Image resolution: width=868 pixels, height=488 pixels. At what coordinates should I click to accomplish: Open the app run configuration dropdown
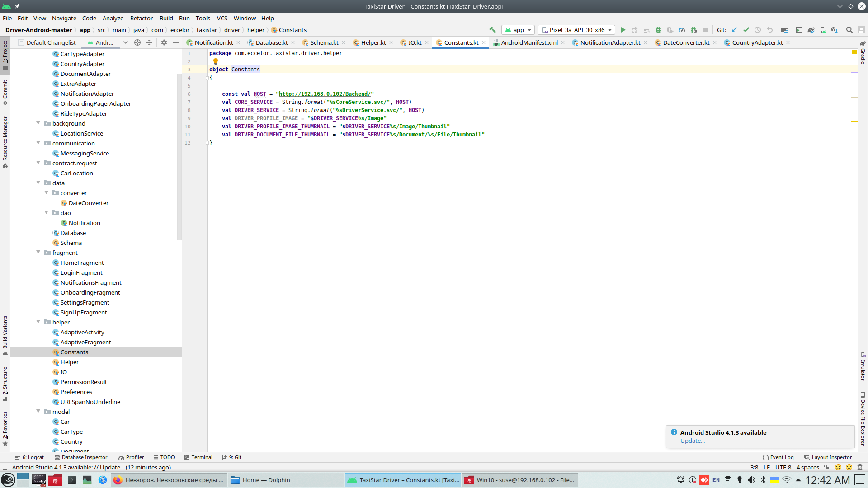pyautogui.click(x=519, y=30)
